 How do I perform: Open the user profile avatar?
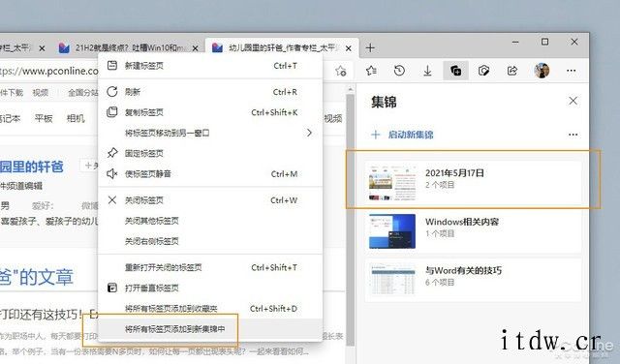[542, 71]
